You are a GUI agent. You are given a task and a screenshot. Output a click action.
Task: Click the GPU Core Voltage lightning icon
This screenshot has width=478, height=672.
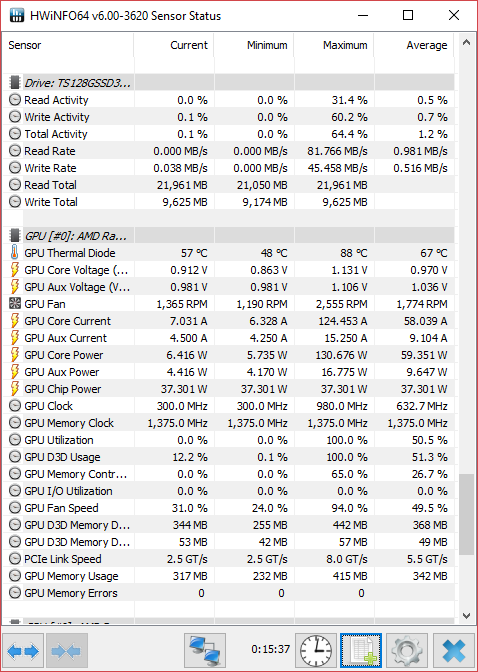tap(15, 270)
